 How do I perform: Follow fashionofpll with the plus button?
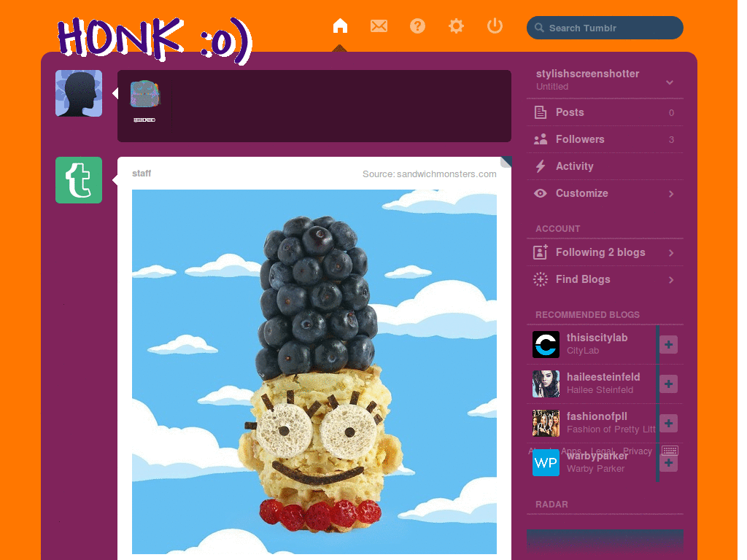click(668, 424)
